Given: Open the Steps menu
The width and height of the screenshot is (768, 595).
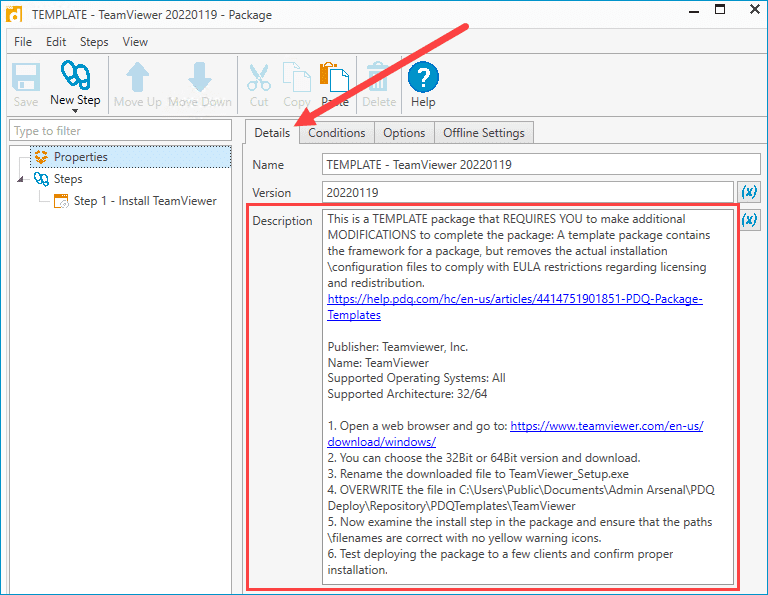Looking at the screenshot, I should pyautogui.click(x=94, y=42).
